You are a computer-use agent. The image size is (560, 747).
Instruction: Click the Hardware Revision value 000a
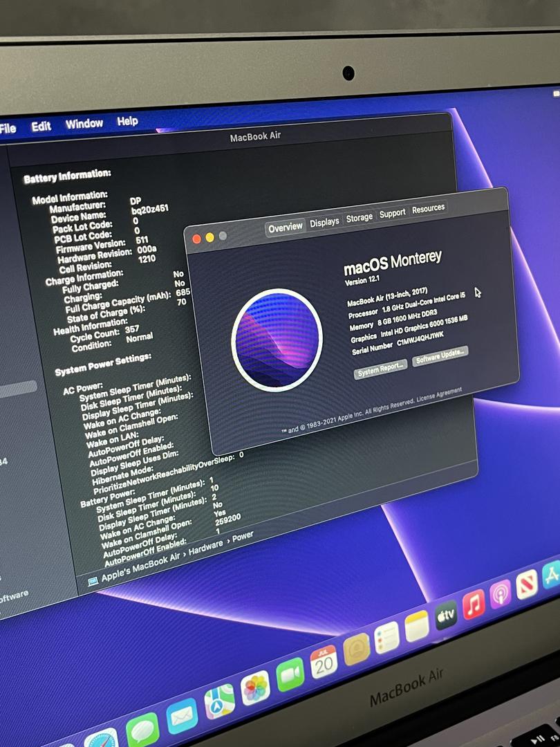tap(147, 250)
